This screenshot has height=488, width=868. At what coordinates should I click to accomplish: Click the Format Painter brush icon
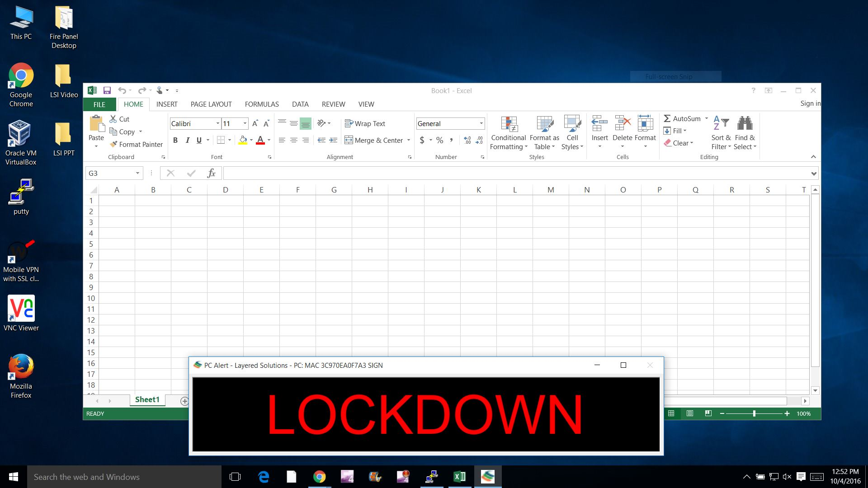coord(113,144)
